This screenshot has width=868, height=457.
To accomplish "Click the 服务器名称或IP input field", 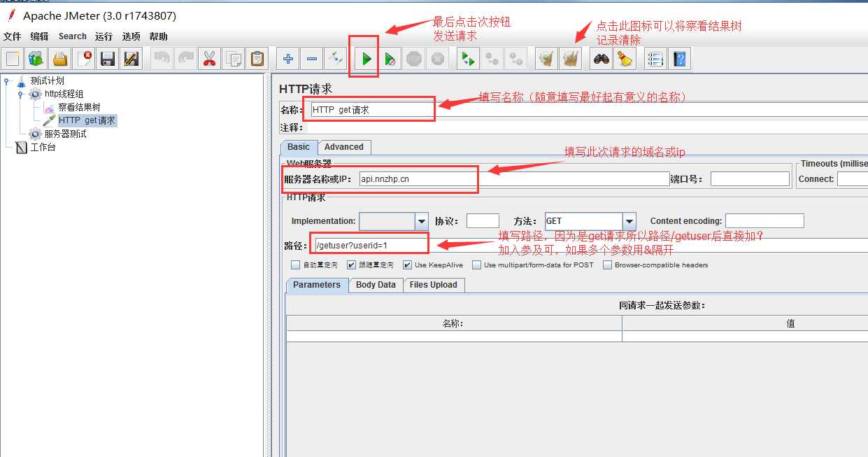I will 514,178.
